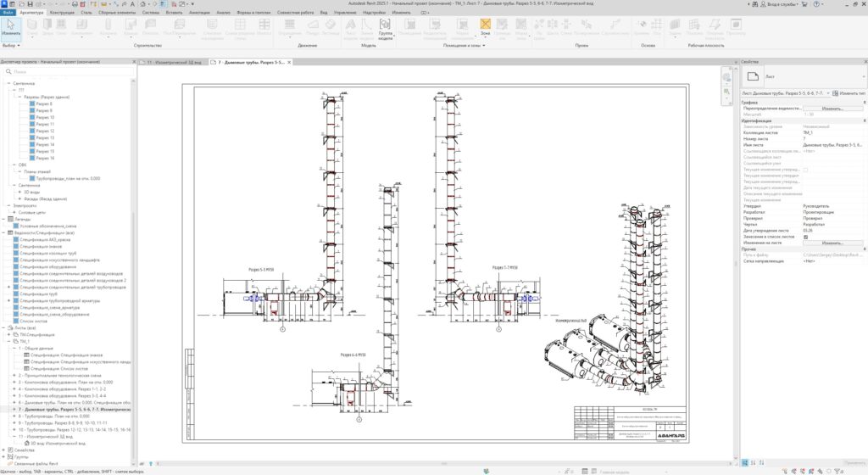The width and height of the screenshot is (868, 475).
Task: Click the icon beside Спецификация труб
Action: (16, 294)
